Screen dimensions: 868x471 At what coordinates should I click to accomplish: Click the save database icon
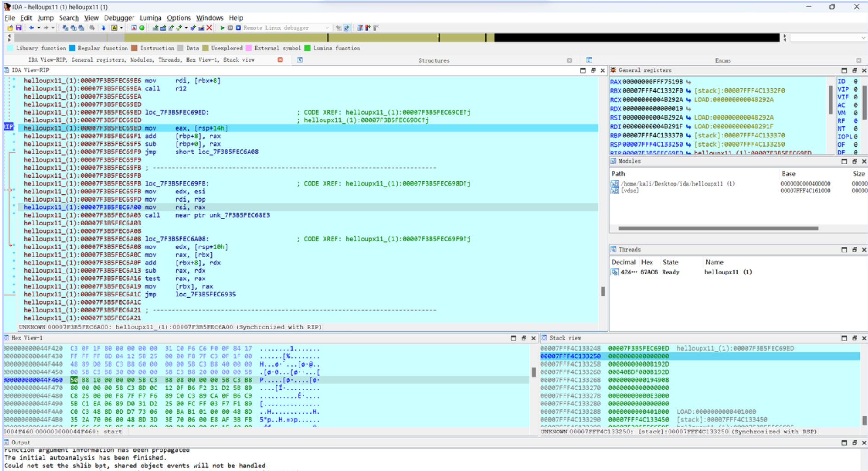(x=18, y=28)
